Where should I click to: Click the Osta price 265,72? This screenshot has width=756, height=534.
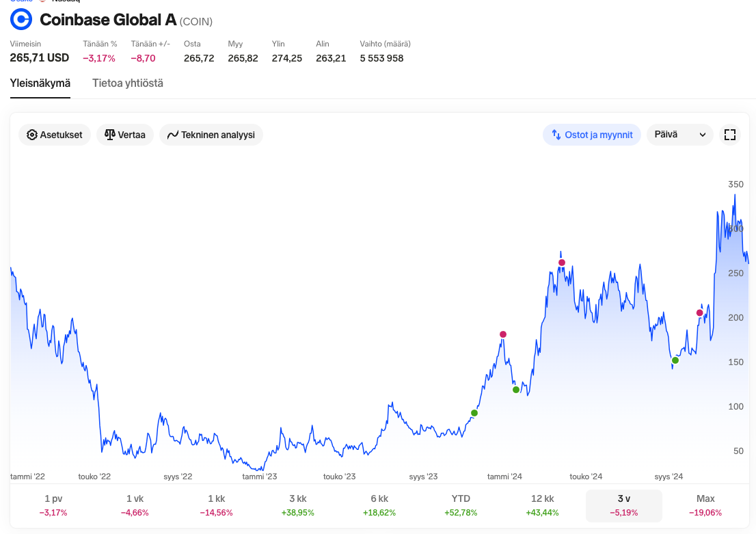[x=199, y=58]
